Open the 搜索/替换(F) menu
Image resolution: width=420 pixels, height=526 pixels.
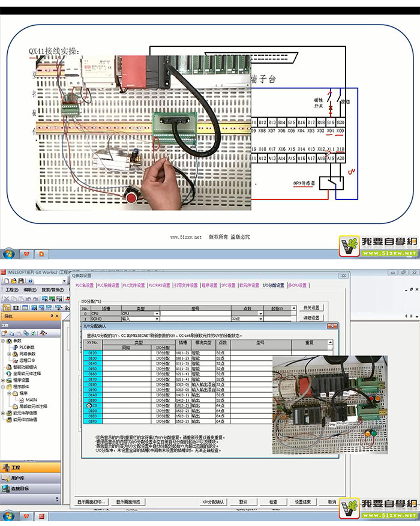click(52, 289)
